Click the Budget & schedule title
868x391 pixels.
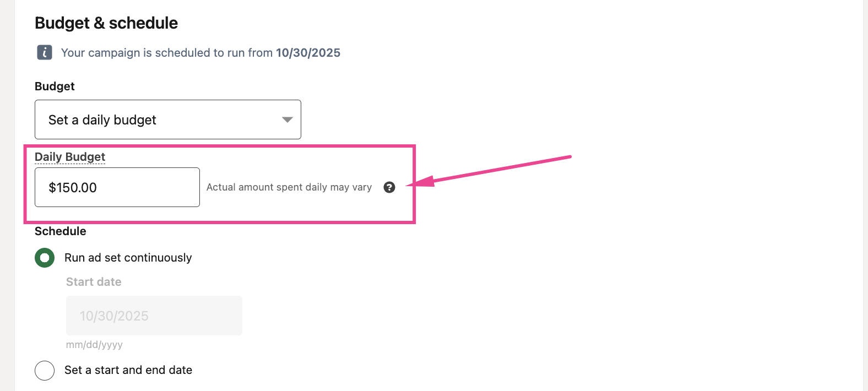pos(106,23)
